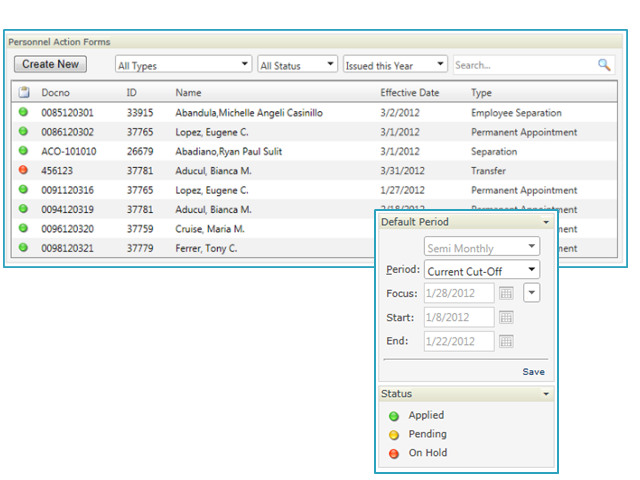The height and width of the screenshot is (480, 640).
Task: Click effective date 1/27/2012
Action: [x=402, y=190]
